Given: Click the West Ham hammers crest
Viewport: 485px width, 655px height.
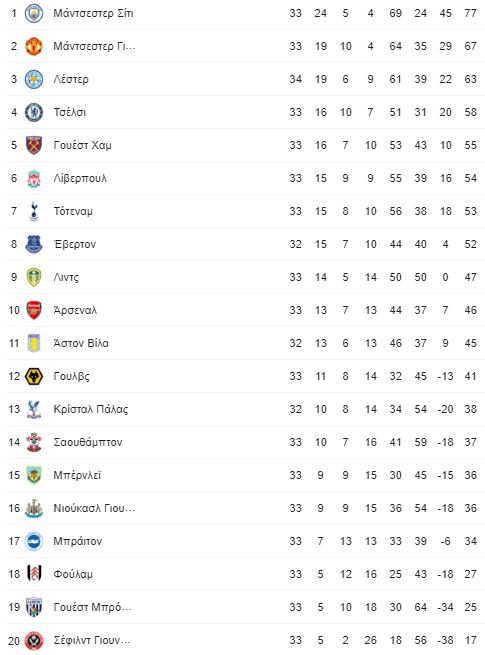Looking at the screenshot, I should pos(34,145).
